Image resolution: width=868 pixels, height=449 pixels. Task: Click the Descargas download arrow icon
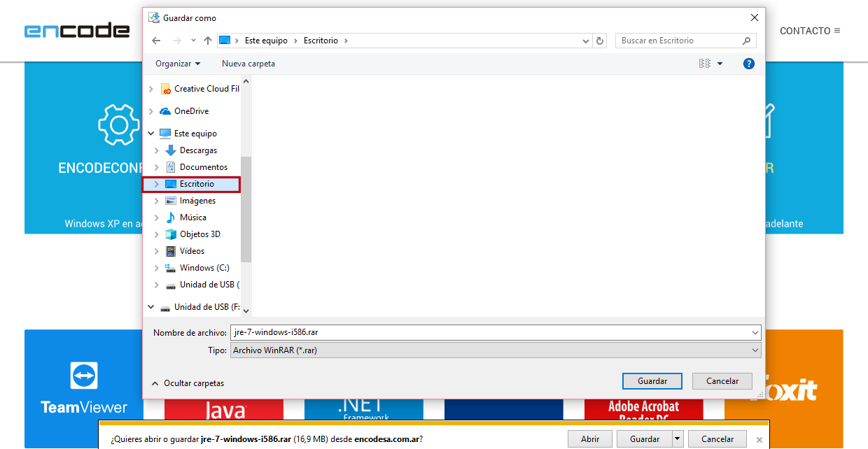[171, 150]
